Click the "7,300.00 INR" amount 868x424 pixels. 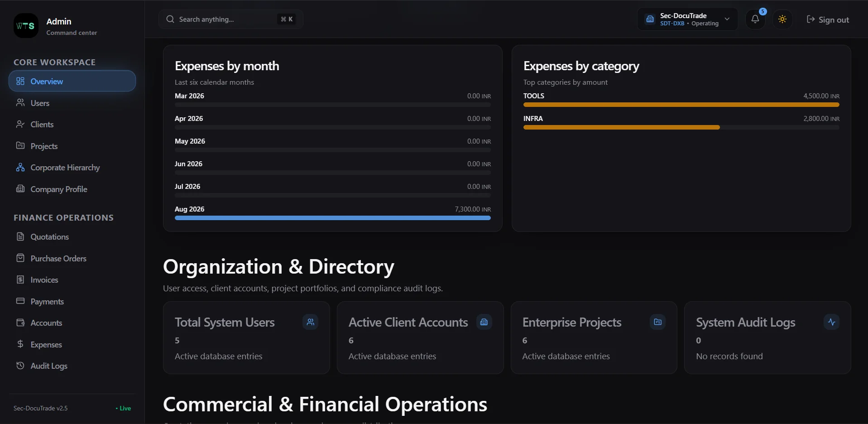click(x=473, y=209)
